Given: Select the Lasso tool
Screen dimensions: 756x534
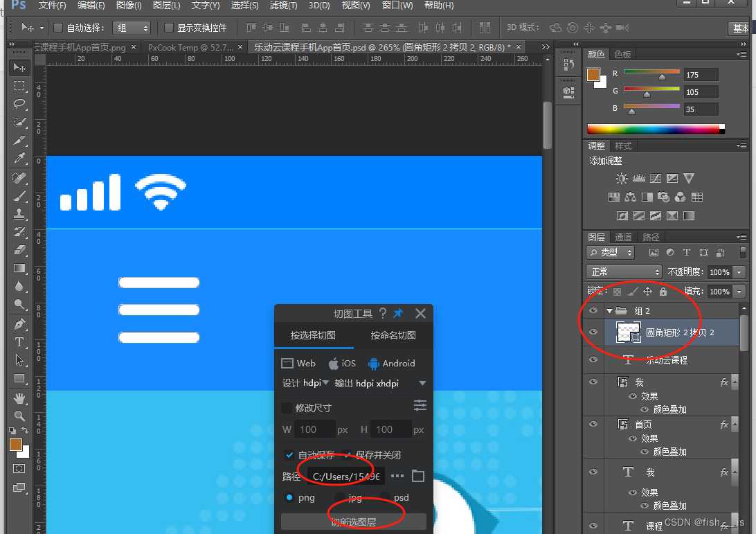Looking at the screenshot, I should [x=19, y=104].
